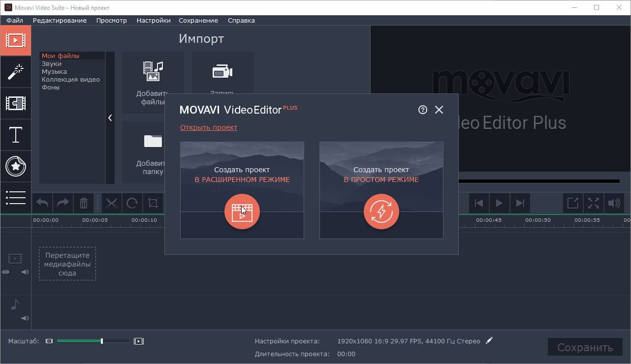Close the Video Editor Plus dialog
Screen dimensions: 631x364
tap(439, 110)
